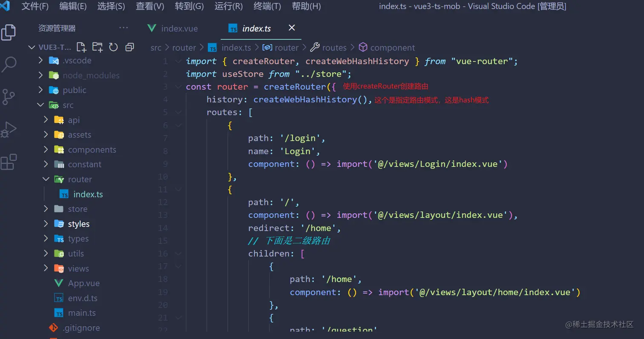Image resolution: width=644 pixels, height=339 pixels.
Task: Click the git icon beside .gitignore
Action: point(54,328)
